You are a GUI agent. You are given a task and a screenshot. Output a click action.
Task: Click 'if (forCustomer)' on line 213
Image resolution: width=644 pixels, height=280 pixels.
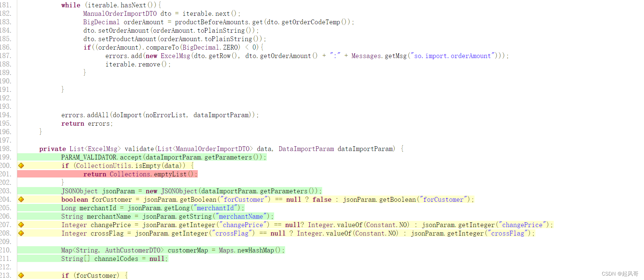[x=94, y=276]
